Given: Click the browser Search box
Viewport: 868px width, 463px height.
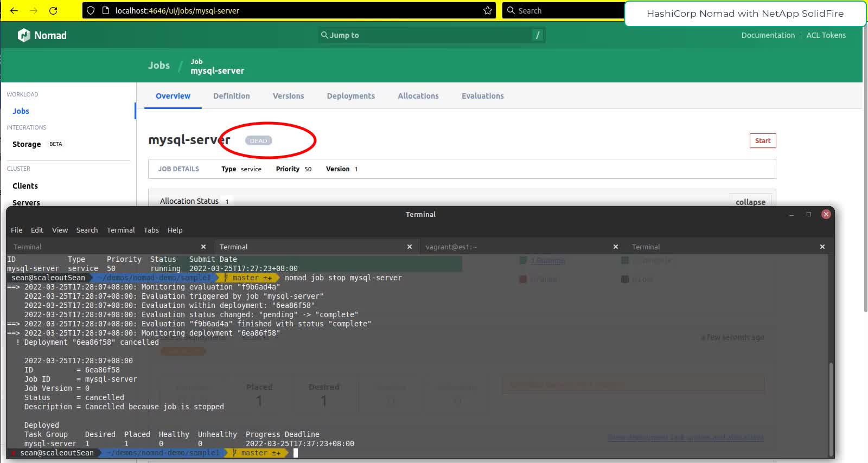Looking at the screenshot, I should (563, 10).
